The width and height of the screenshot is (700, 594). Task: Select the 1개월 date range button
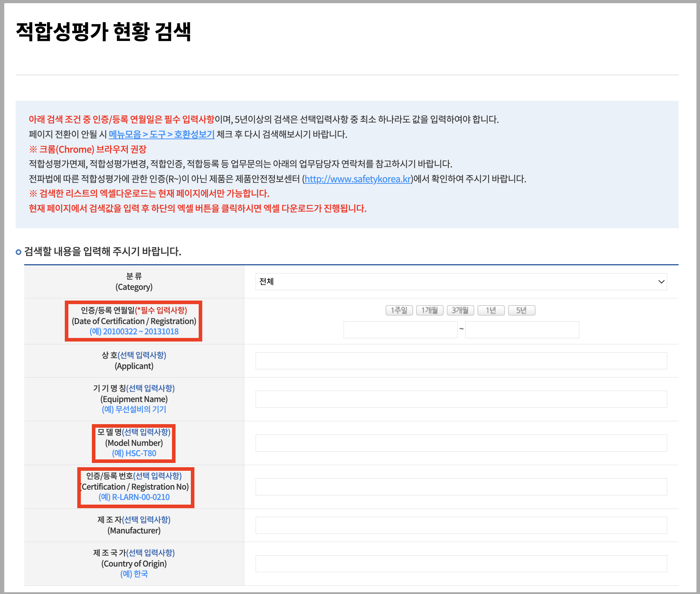coord(429,310)
